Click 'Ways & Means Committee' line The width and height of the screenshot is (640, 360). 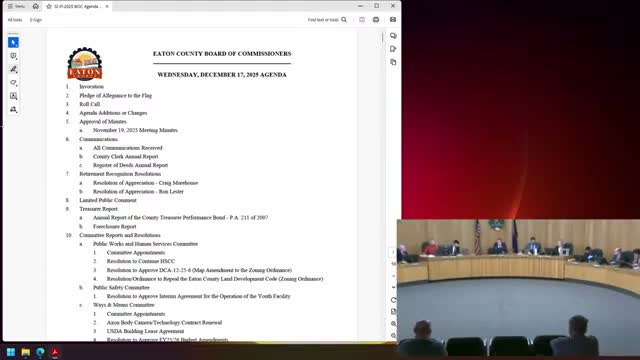point(124,305)
